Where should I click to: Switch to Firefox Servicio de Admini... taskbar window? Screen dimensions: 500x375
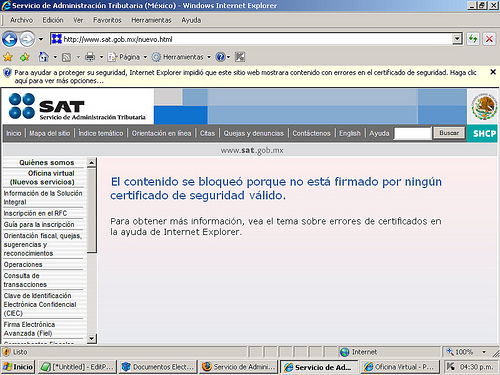pos(239,367)
